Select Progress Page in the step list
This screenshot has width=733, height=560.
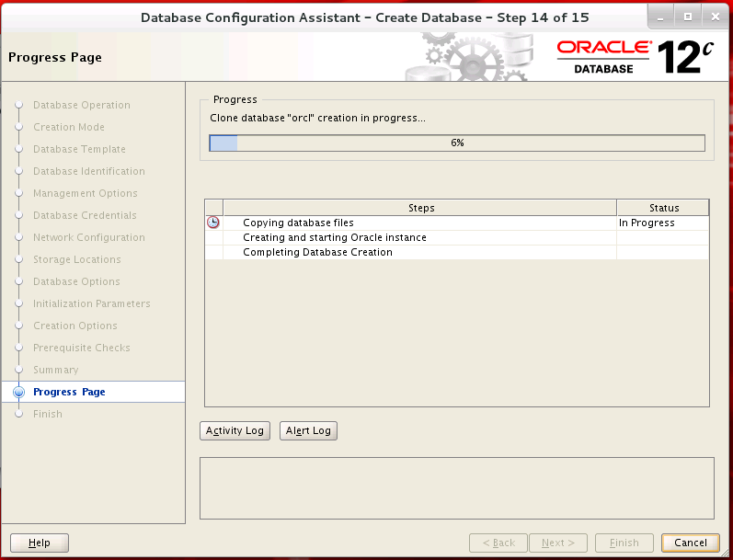69,392
